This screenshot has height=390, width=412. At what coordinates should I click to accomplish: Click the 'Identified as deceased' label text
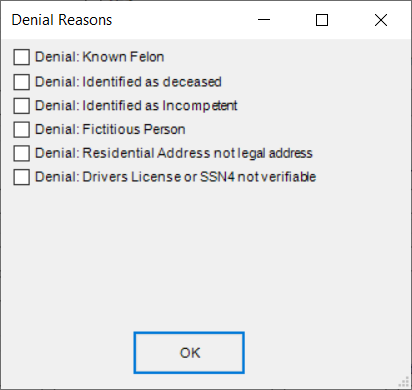pyautogui.click(x=152, y=82)
